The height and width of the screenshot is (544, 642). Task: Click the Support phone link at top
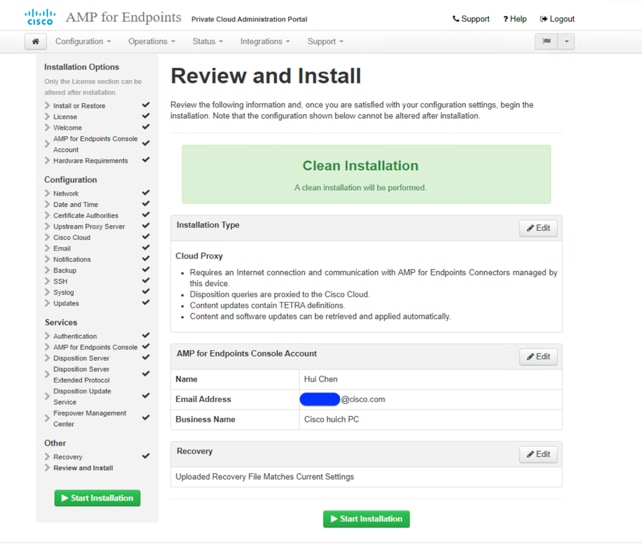point(471,19)
